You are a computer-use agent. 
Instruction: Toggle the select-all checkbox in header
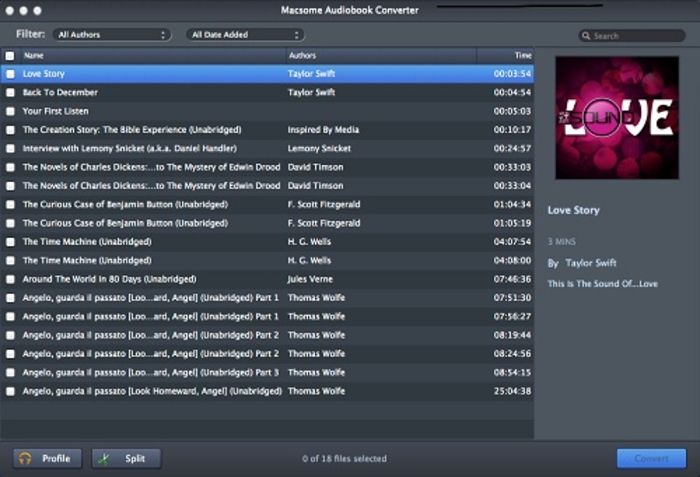point(10,56)
